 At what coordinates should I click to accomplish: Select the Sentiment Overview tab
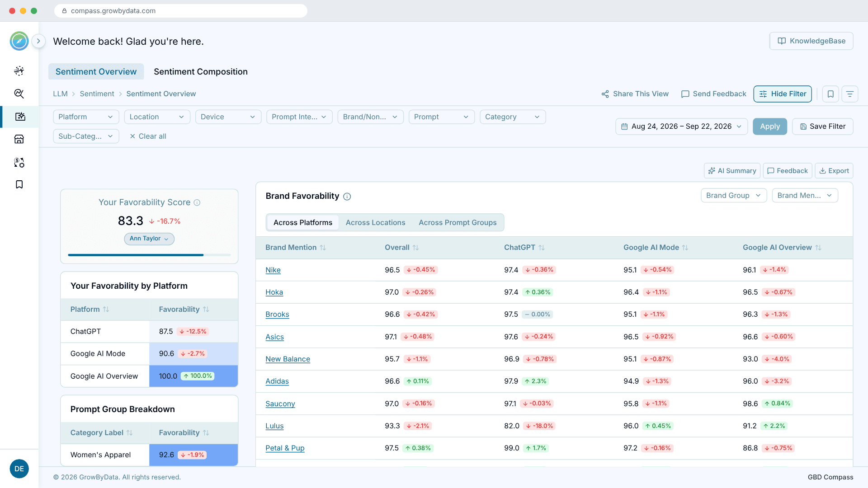96,72
